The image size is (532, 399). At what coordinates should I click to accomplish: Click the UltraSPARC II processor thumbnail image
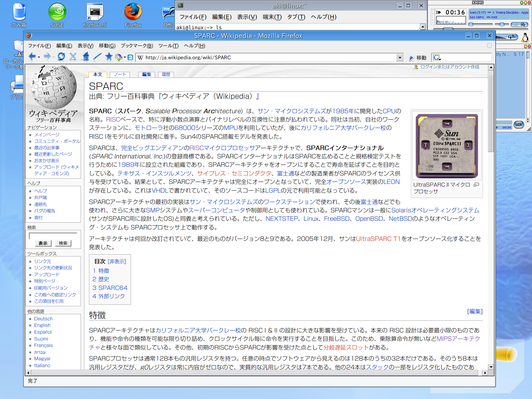coord(447,146)
